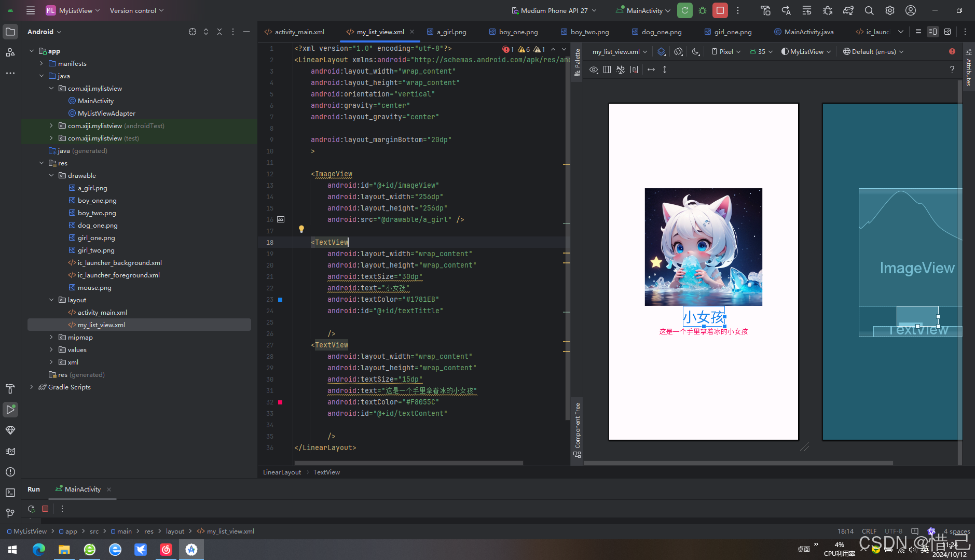Viewport: 975px width, 560px height.
Task: Click pink color swatch at line 32
Action: [x=280, y=402]
